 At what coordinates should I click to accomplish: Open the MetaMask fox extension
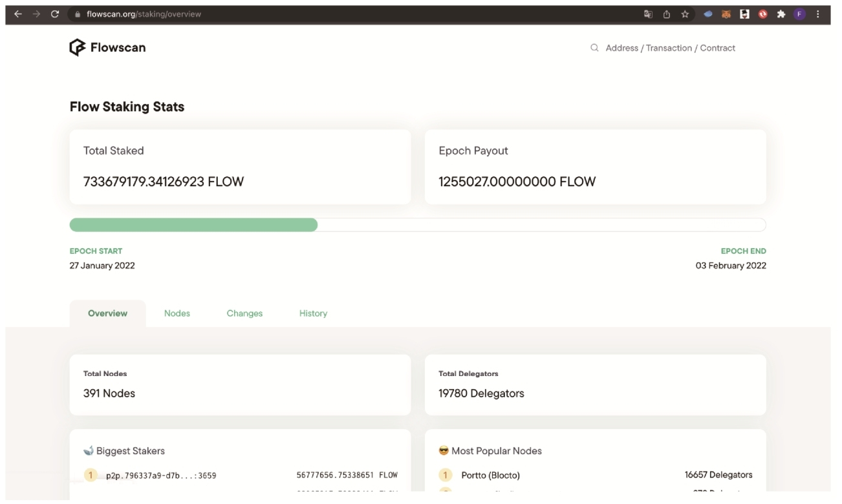coord(726,14)
